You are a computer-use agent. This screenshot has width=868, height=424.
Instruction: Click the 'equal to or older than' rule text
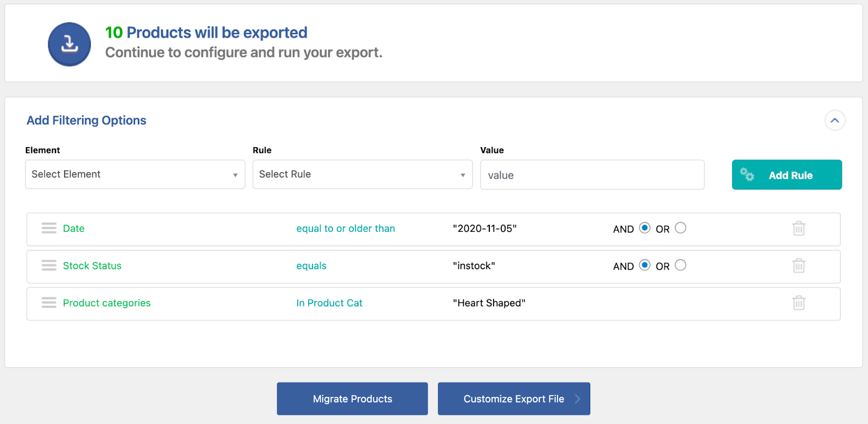point(346,229)
